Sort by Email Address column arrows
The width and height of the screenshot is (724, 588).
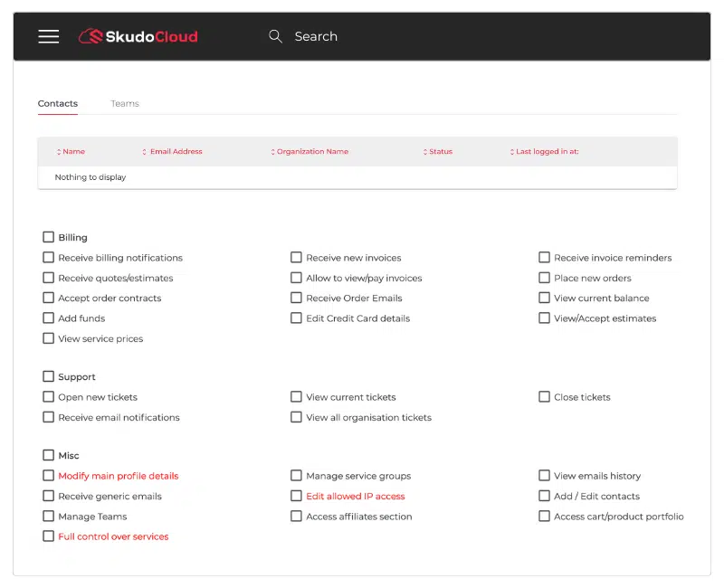144,152
